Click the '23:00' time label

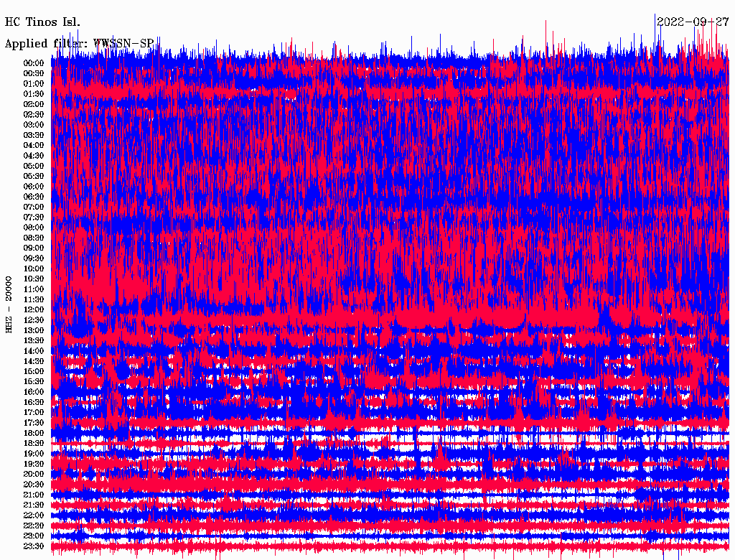pos(34,536)
